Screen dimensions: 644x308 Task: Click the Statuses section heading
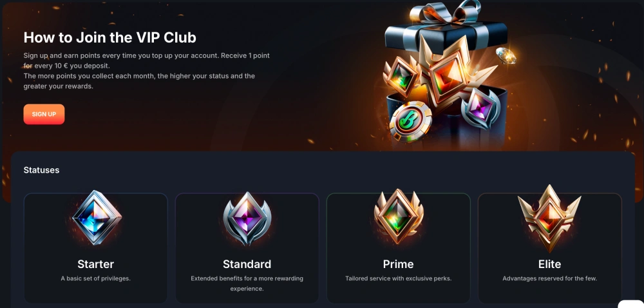click(x=41, y=170)
